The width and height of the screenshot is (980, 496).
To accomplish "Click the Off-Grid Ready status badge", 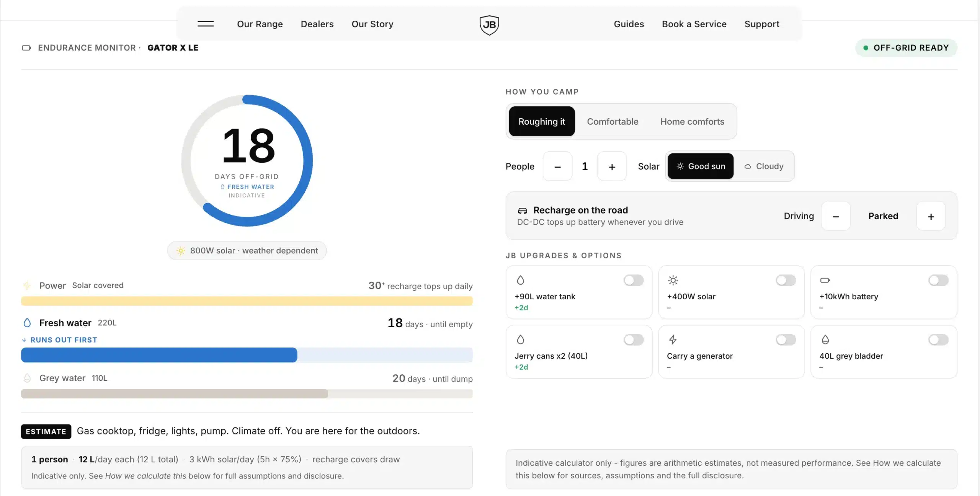I will pyautogui.click(x=906, y=48).
